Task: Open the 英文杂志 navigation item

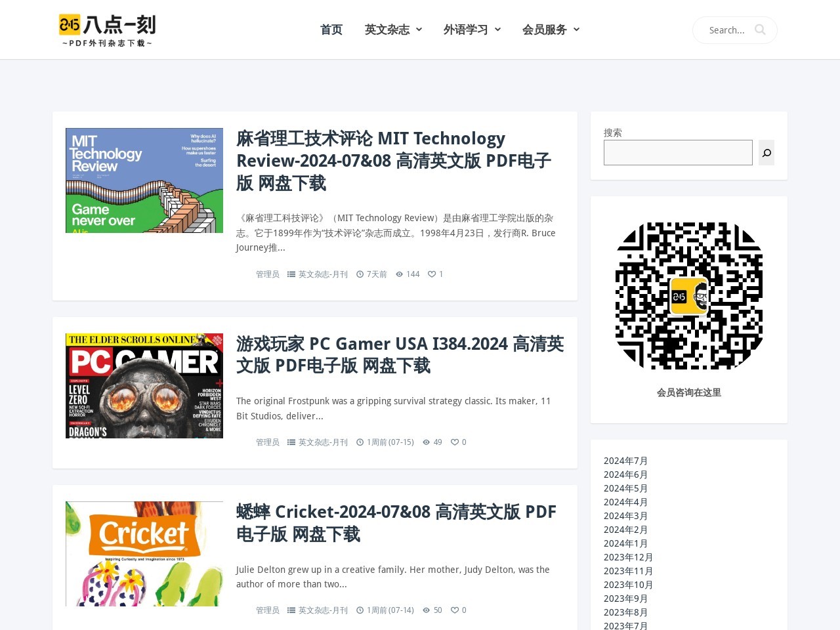Action: pos(387,30)
